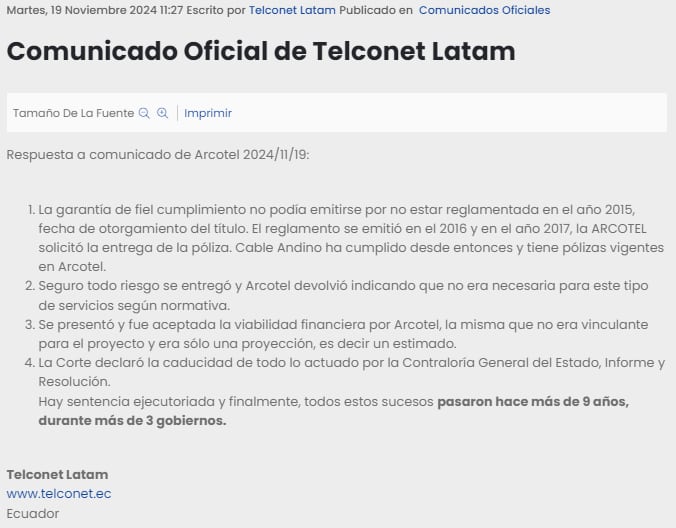Click the Comunicado Oficial de Telconet Latam heading
Image resolution: width=676 pixels, height=528 pixels.
click(261, 51)
